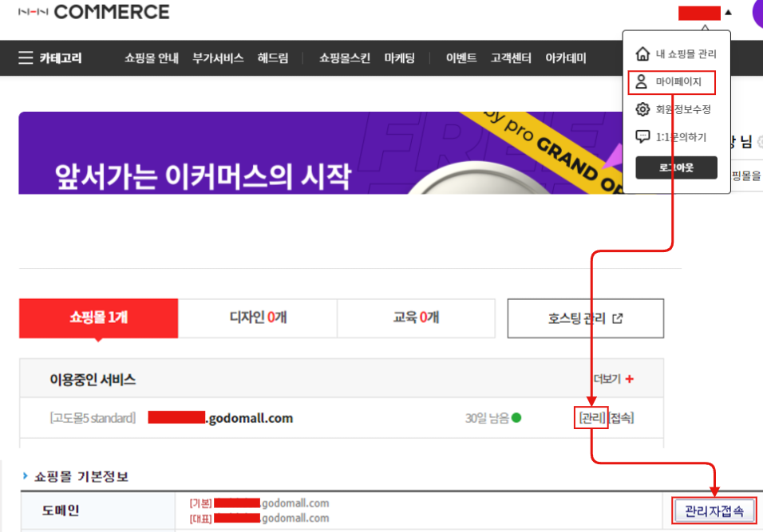This screenshot has width=763, height=532.
Task: Click the [접속] link for godomall service
Action: click(x=622, y=418)
